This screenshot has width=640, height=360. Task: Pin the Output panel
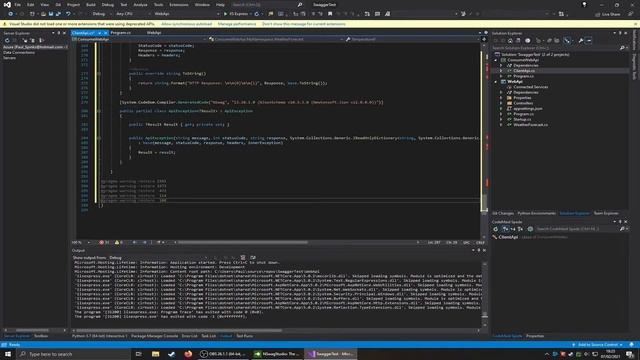(x=479, y=250)
